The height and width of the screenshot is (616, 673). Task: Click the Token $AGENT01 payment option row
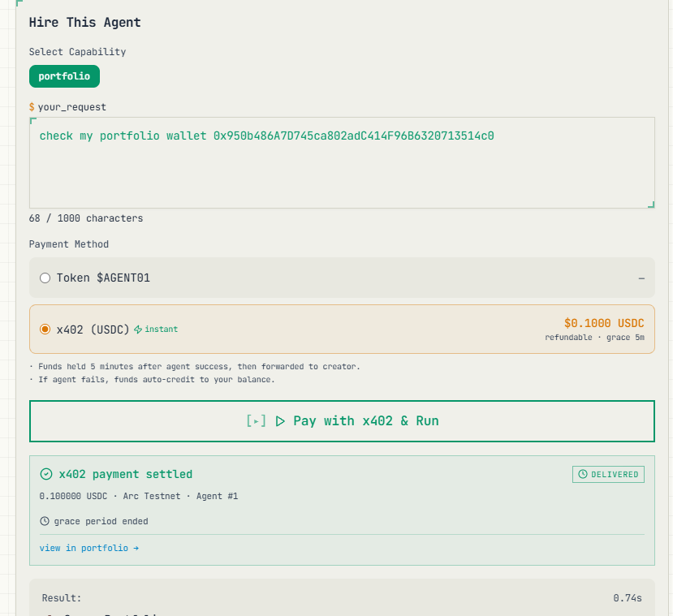coord(342,278)
